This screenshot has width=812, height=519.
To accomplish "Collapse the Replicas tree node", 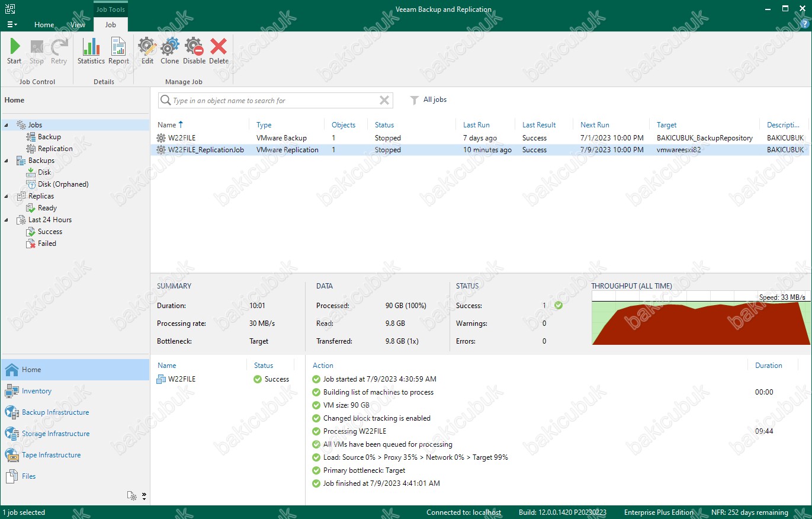I will [6, 196].
